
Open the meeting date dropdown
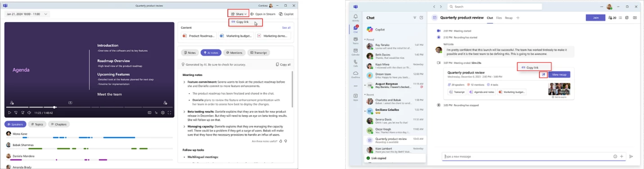point(27,14)
